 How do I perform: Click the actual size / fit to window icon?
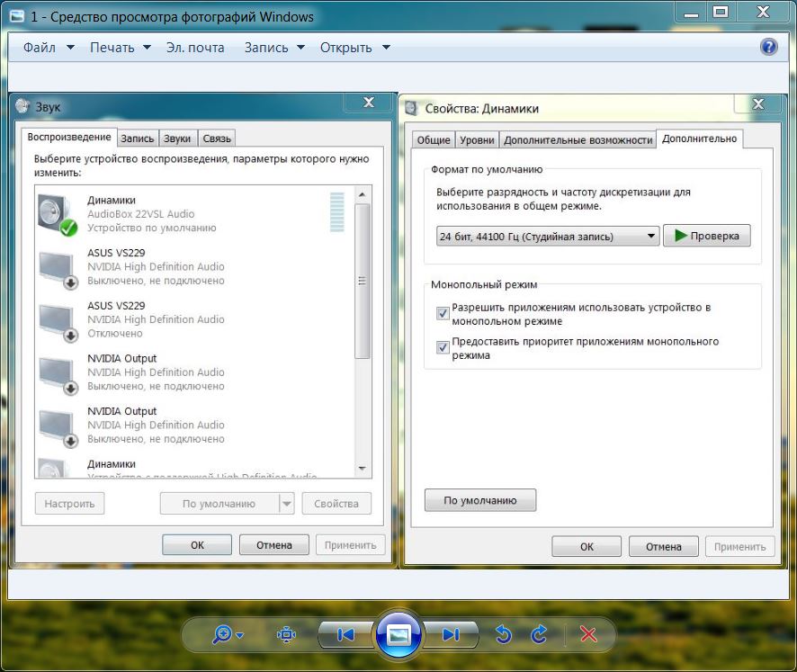click(x=286, y=634)
